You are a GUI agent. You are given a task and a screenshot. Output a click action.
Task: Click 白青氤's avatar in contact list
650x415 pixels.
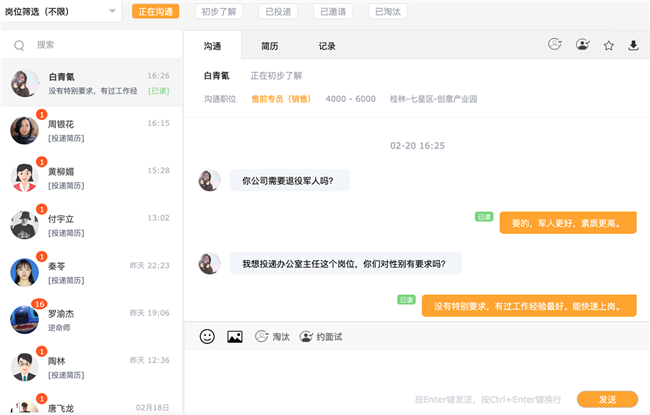tap(24, 83)
